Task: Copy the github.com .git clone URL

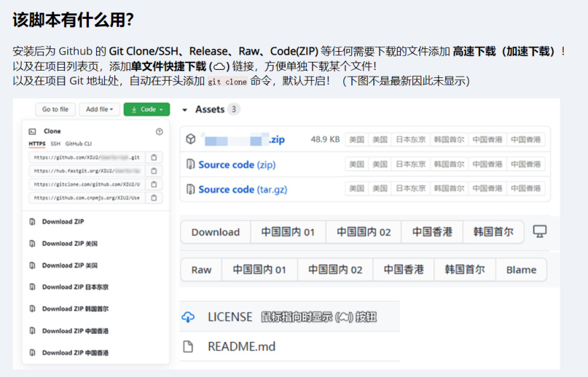Action: pyautogui.click(x=154, y=157)
